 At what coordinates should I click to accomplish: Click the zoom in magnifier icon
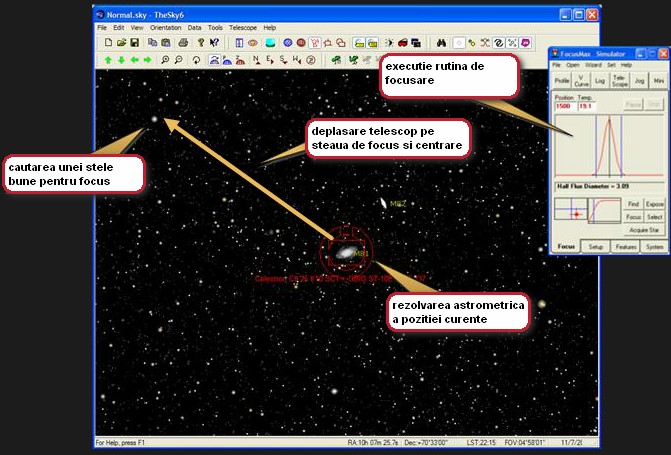tap(163, 60)
